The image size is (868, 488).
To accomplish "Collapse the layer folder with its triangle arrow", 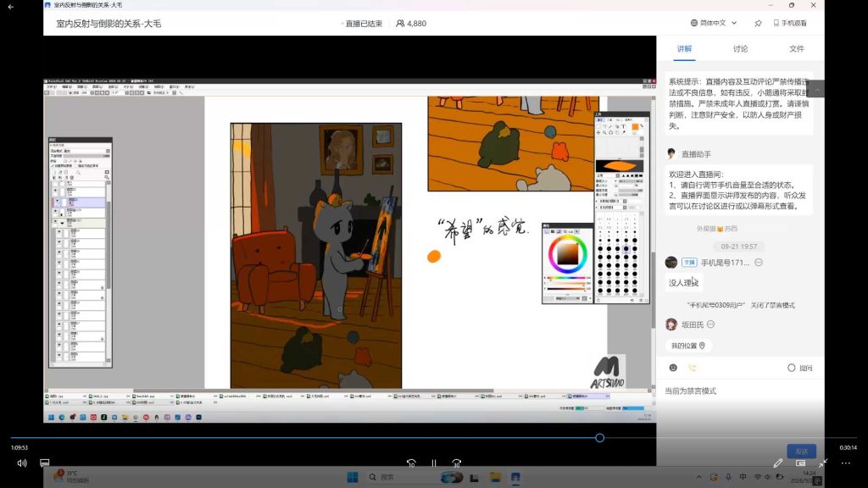I will click(62, 223).
